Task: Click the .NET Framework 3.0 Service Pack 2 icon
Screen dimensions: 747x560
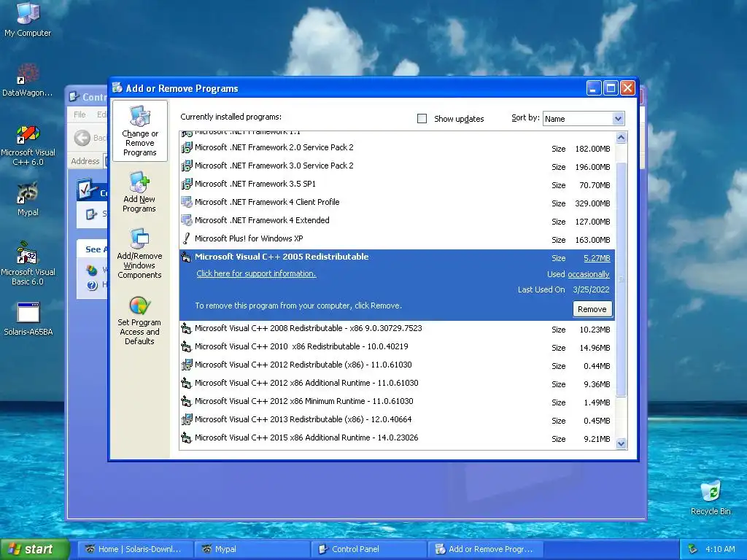Action: point(186,166)
